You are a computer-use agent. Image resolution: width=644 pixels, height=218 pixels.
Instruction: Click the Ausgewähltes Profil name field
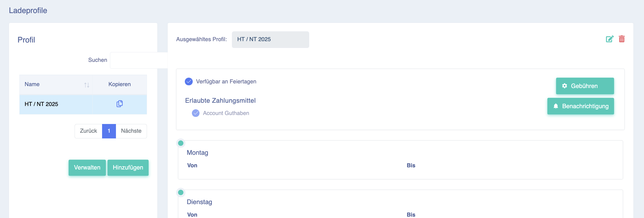[x=271, y=40]
